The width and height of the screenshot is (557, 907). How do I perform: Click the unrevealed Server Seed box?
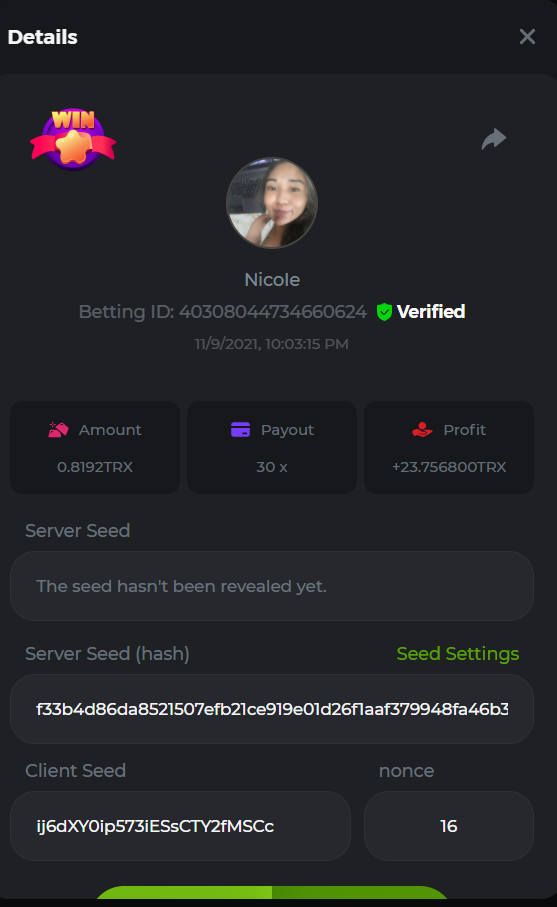(x=272, y=586)
